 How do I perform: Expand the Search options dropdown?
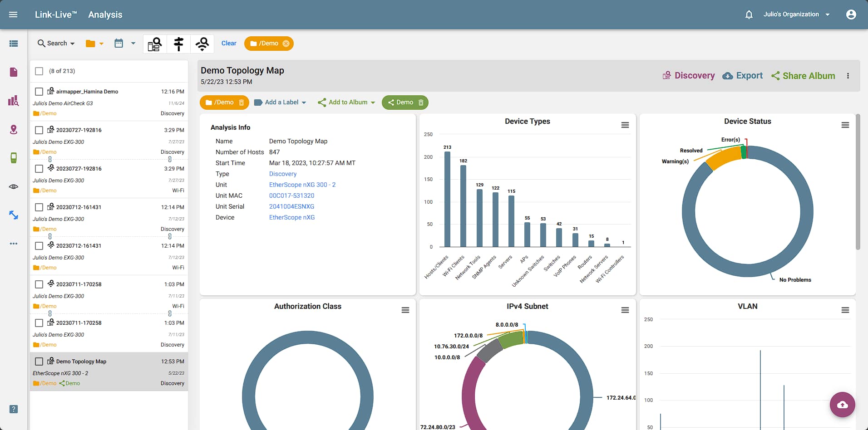55,43
